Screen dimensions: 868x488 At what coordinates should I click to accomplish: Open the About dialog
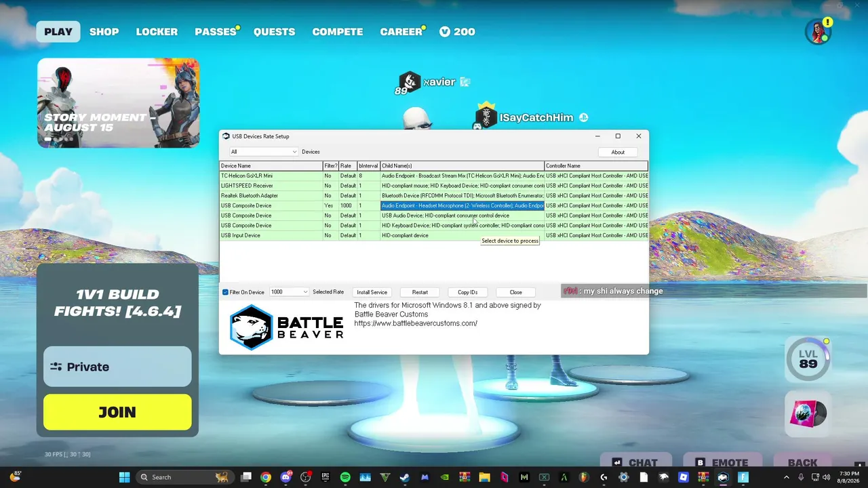[x=618, y=152]
